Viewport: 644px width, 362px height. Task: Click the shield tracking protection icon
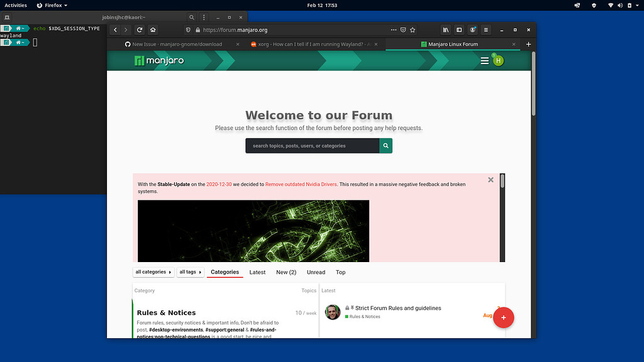point(188,30)
